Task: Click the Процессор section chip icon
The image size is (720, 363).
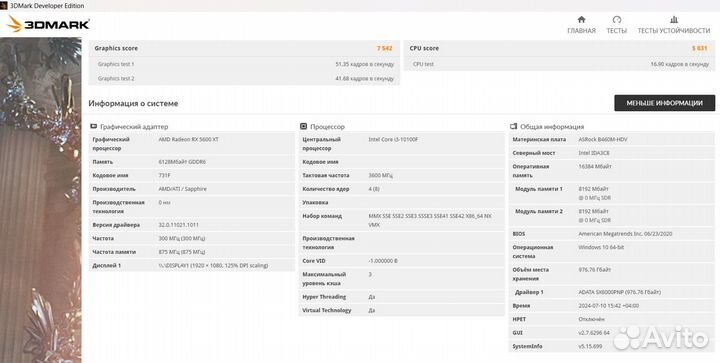Action: tap(304, 126)
